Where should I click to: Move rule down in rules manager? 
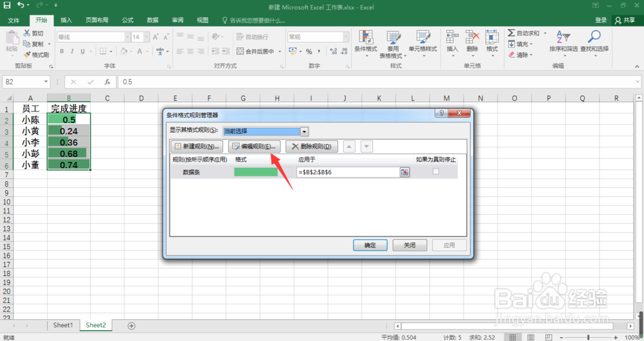(x=367, y=147)
